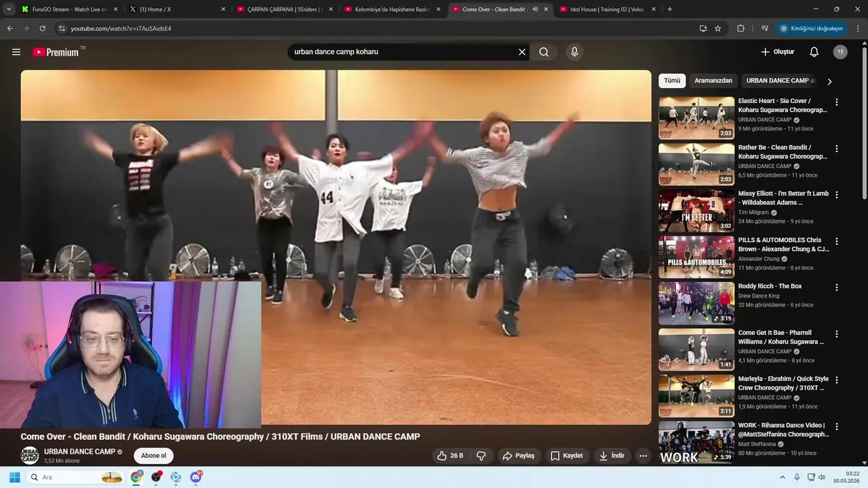
Task: Open browser extensions puzzle icon
Action: pyautogui.click(x=741, y=28)
